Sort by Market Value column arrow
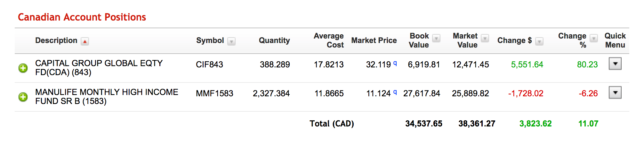 485,38
